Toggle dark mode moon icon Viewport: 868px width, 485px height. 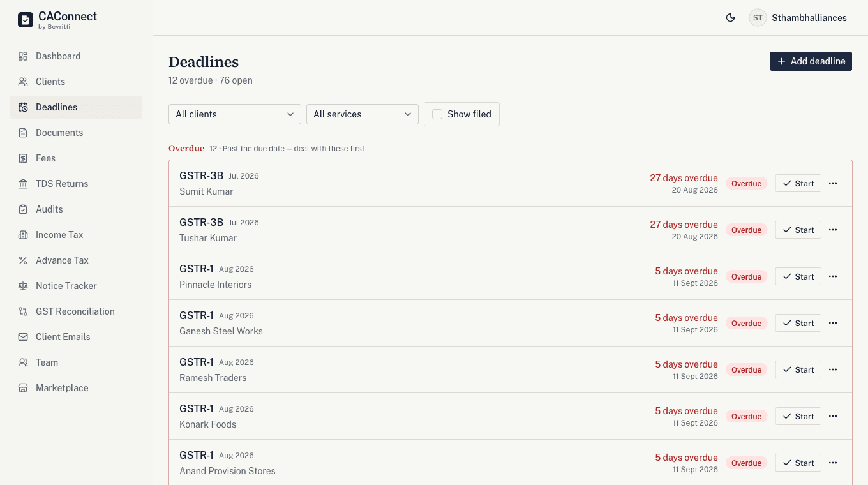[x=731, y=18]
